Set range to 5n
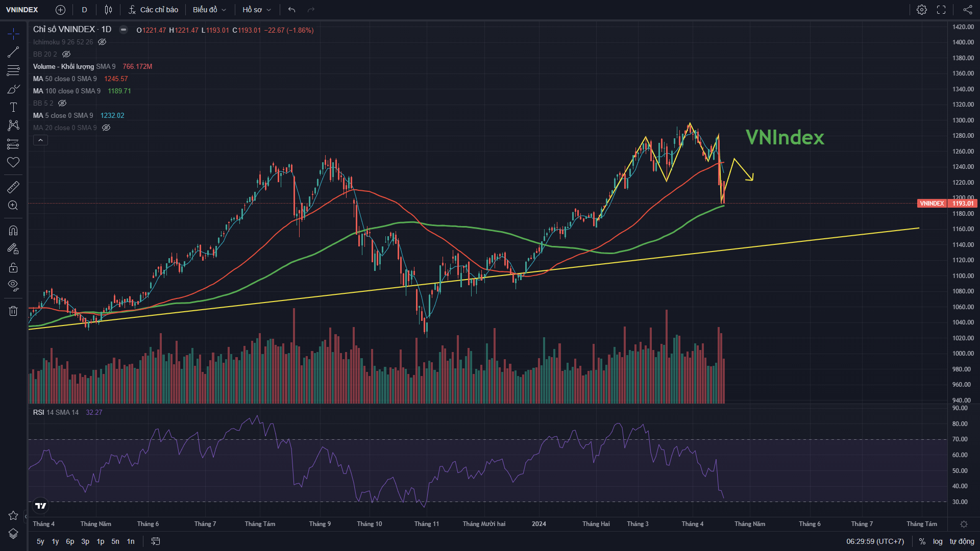Viewport: 980px width, 551px height. click(x=115, y=541)
